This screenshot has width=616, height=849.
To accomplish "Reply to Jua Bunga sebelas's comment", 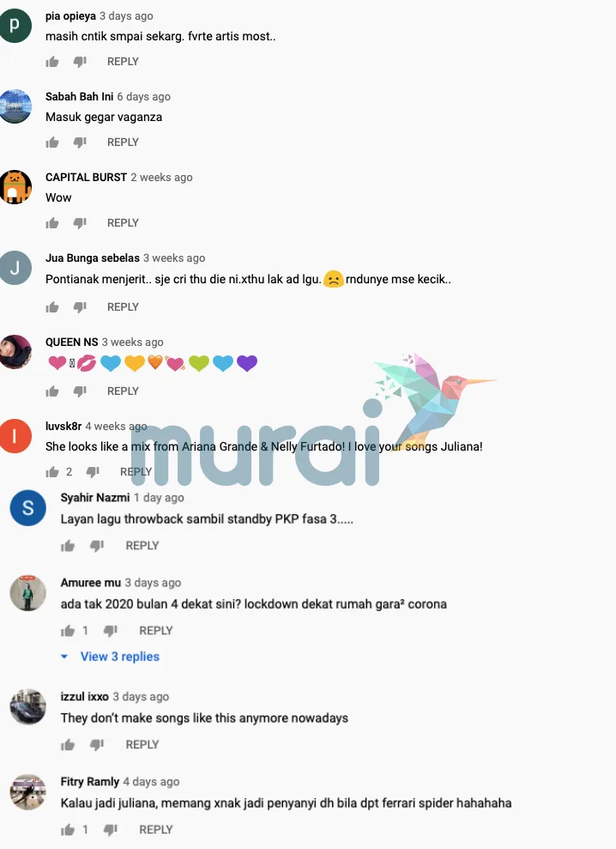I will click(x=123, y=307).
